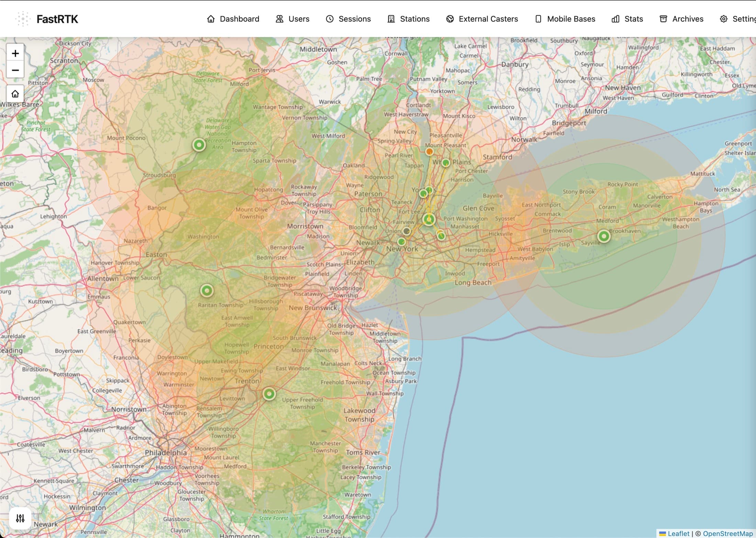Navigate to Stations
Image resolution: width=756 pixels, height=538 pixels.
pyautogui.click(x=408, y=19)
